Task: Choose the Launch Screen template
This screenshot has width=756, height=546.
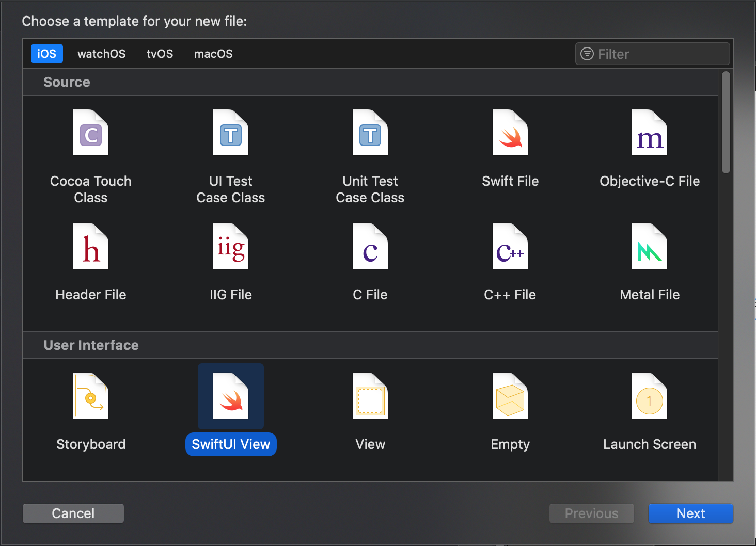Action: pyautogui.click(x=650, y=396)
